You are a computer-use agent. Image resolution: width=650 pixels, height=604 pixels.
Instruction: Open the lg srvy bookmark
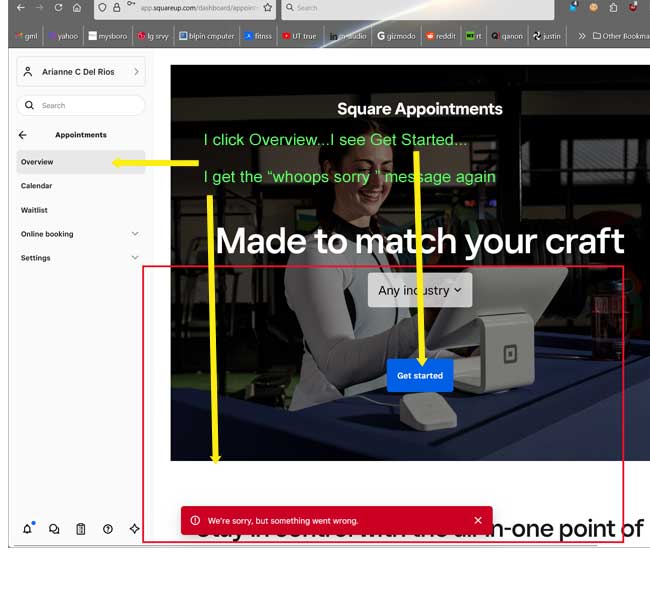point(153,36)
